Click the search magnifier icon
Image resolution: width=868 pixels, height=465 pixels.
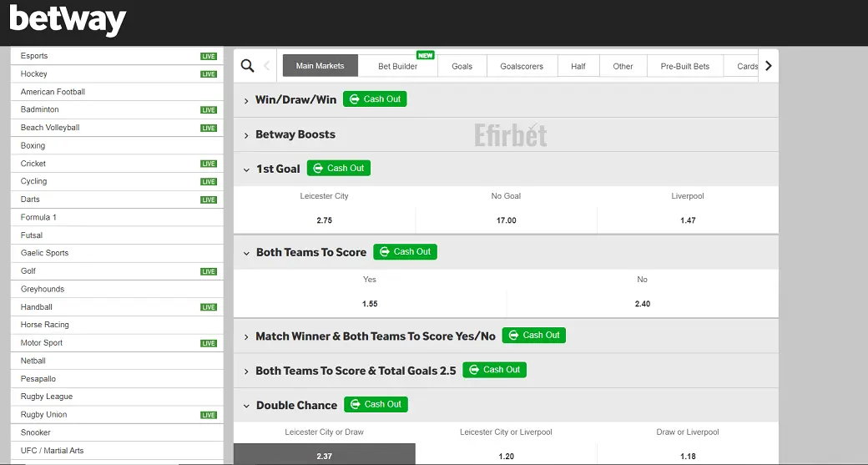(247, 66)
